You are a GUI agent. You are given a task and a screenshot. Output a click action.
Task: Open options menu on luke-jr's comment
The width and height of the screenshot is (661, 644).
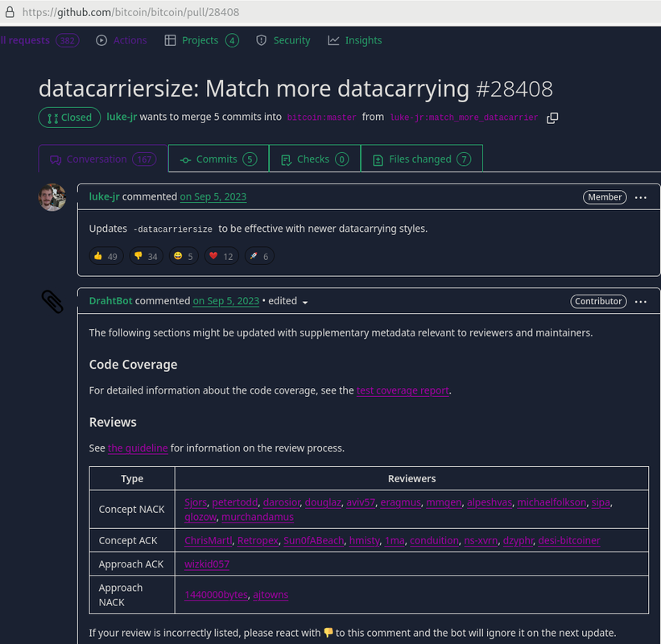pyautogui.click(x=641, y=197)
